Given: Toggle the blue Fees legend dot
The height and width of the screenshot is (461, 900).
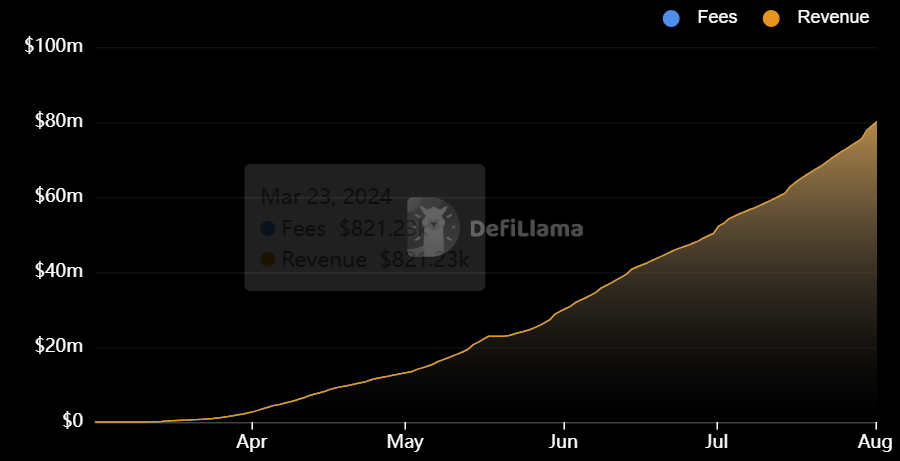Looking at the screenshot, I should 671,18.
